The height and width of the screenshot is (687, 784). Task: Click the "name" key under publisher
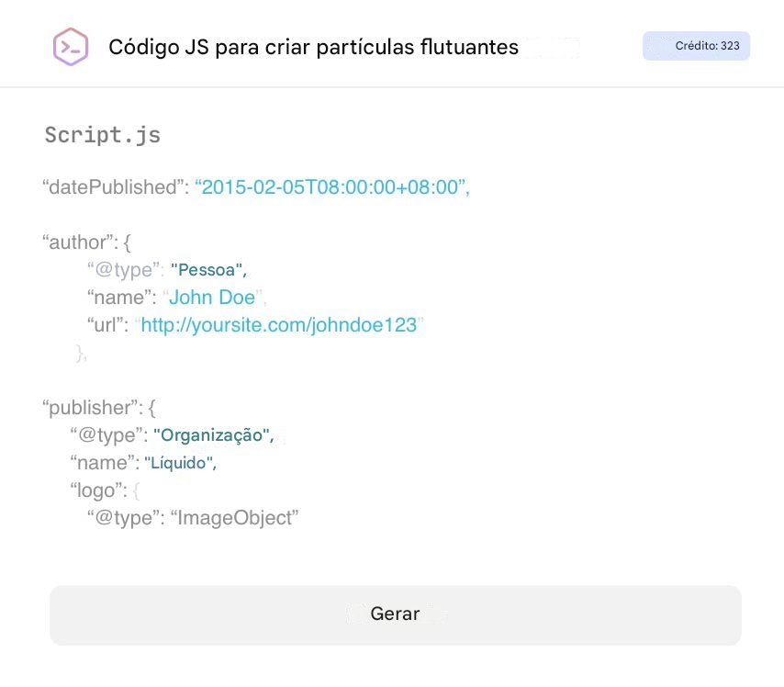click(x=104, y=463)
